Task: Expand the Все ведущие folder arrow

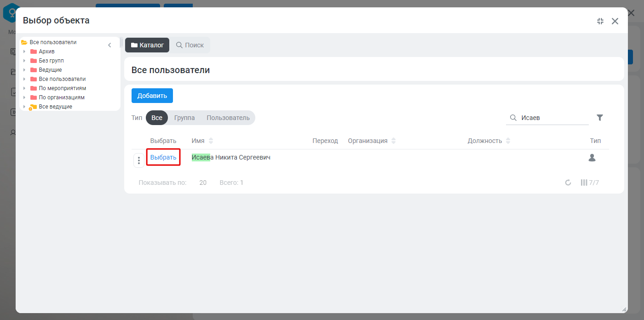Action: [24, 107]
